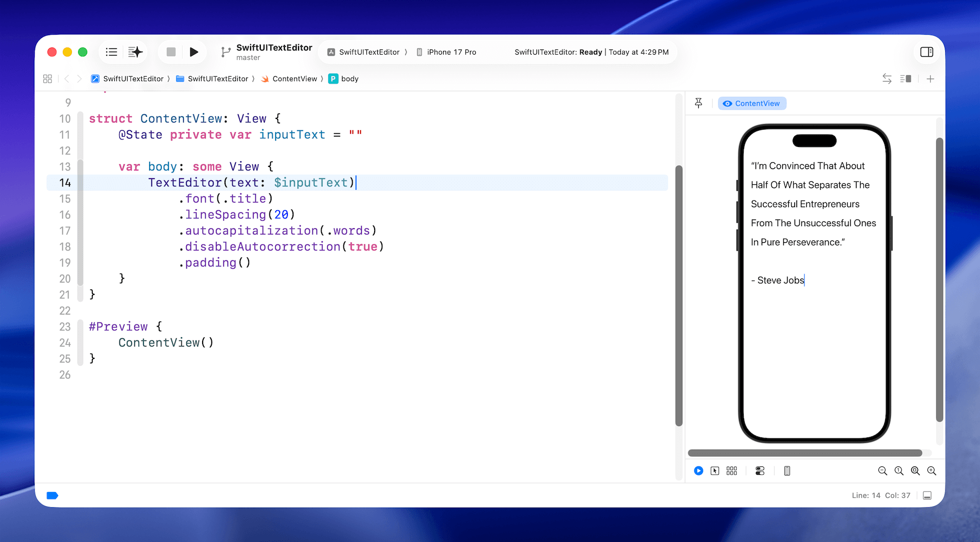This screenshot has height=542, width=980.
Task: Pin the ContentView preview with the pin icon
Action: [699, 103]
